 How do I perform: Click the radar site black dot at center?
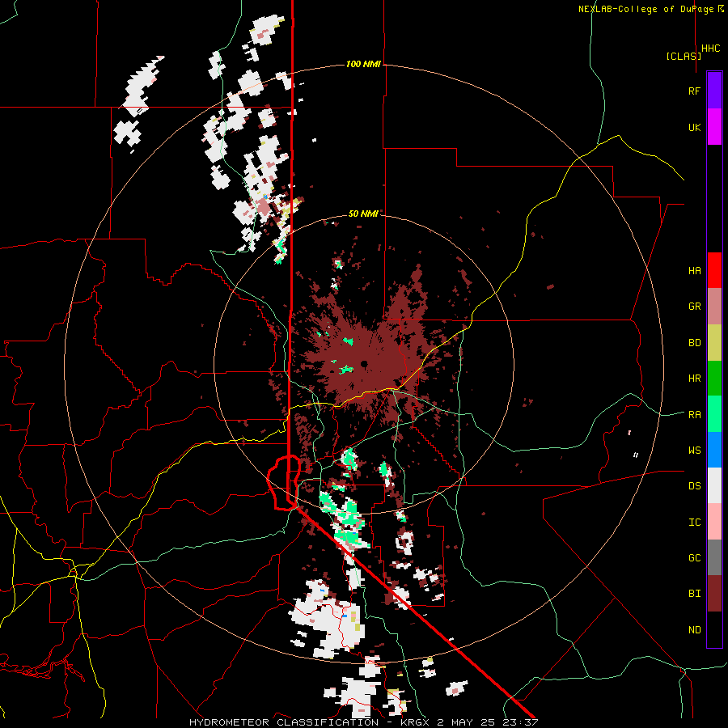(364, 363)
